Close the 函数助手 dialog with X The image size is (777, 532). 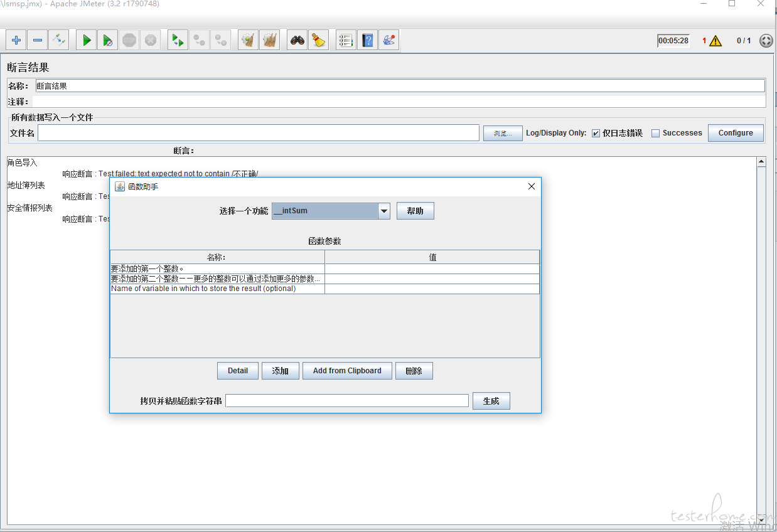coord(532,186)
